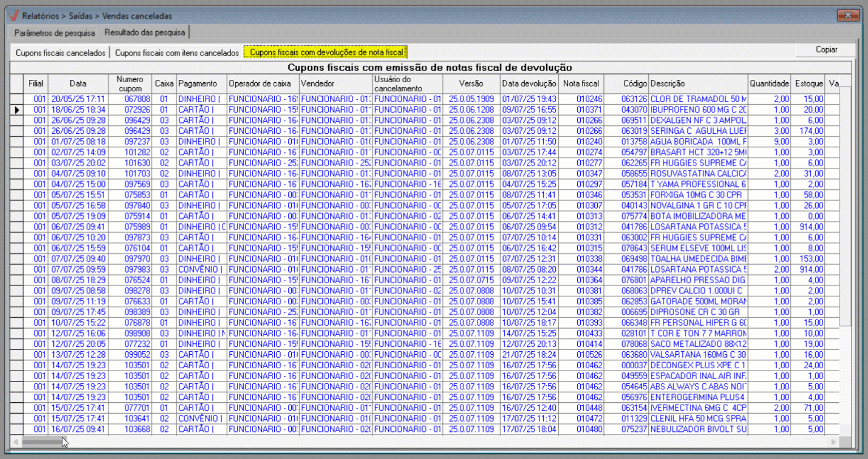Screen dimensions: 868x459
Task: Click the Data devolução column header
Action: [529, 84]
